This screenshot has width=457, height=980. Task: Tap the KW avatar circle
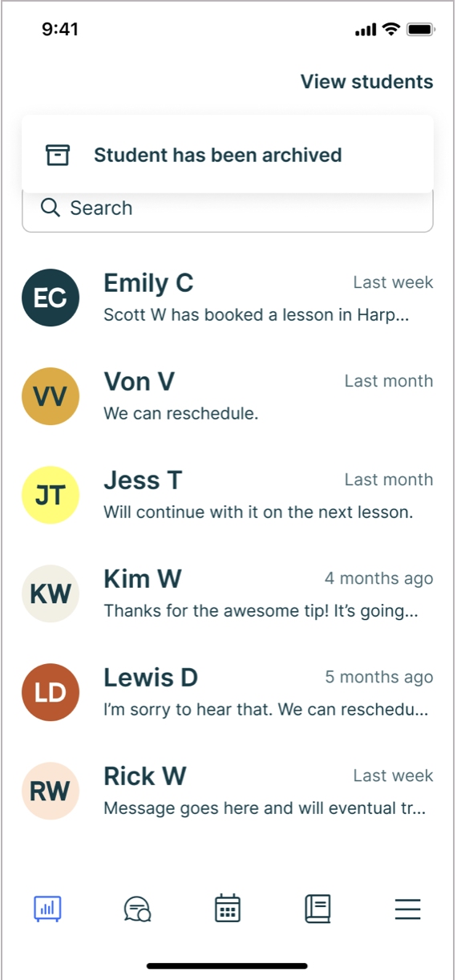coord(51,593)
